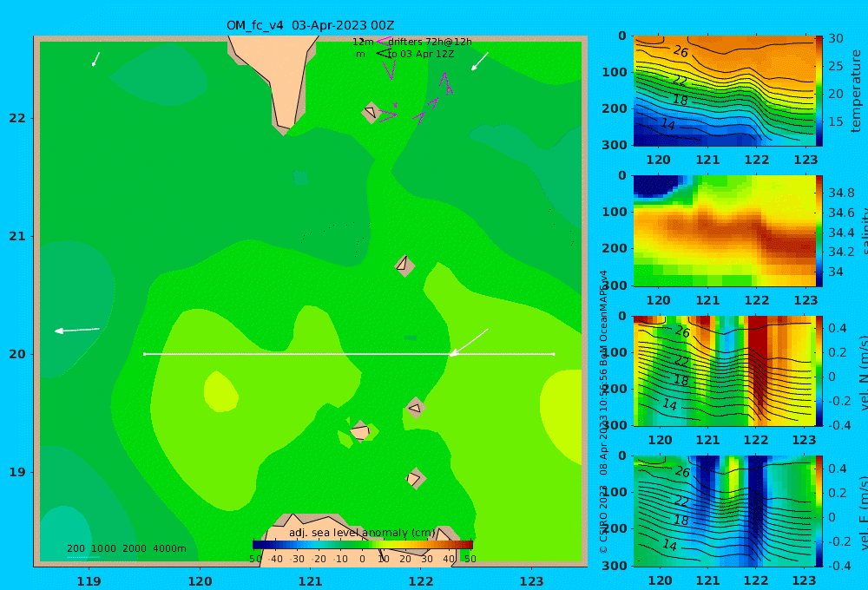This screenshot has width=868, height=590.
Task: Click latitude tick label 22 on main map
Action: tap(17, 118)
